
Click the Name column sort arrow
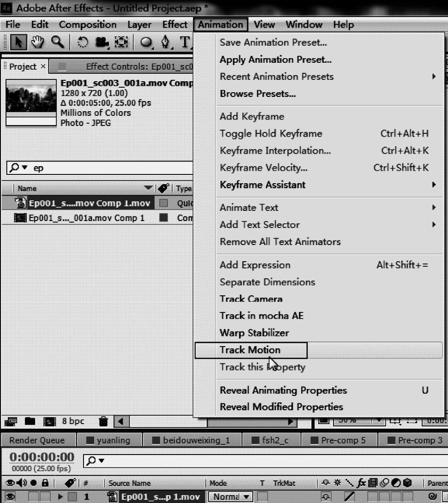click(148, 188)
